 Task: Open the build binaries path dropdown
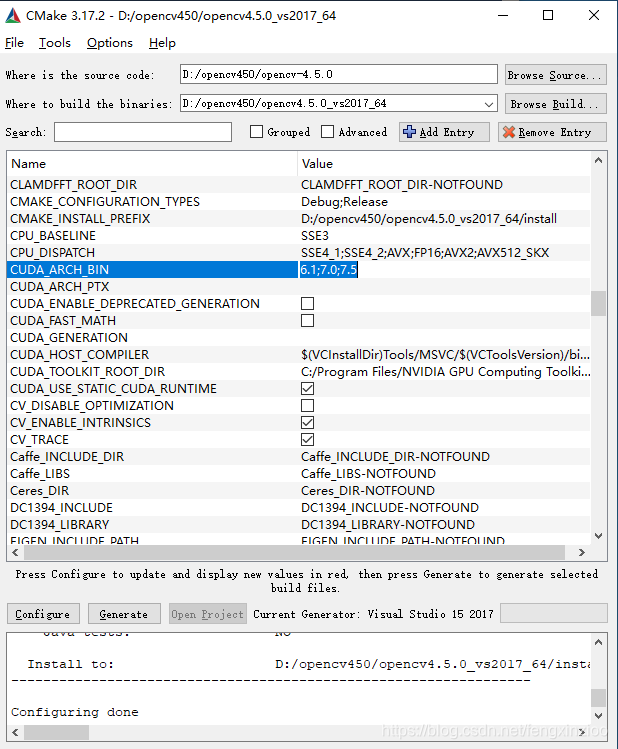point(489,104)
